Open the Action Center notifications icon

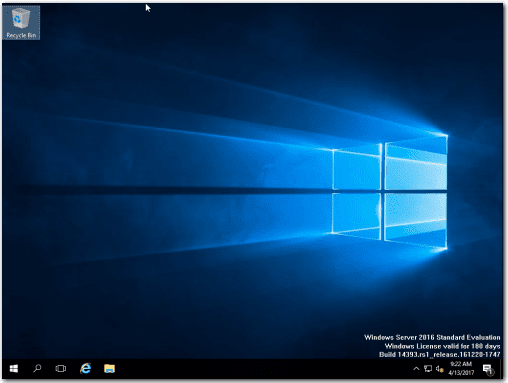488,369
